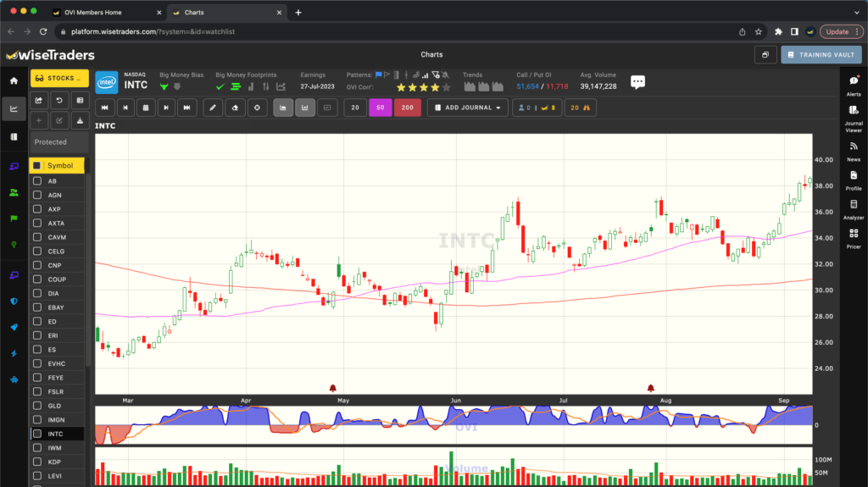Toggle the 20 moving average
Image resolution: width=868 pixels, height=487 pixels.
[x=355, y=108]
